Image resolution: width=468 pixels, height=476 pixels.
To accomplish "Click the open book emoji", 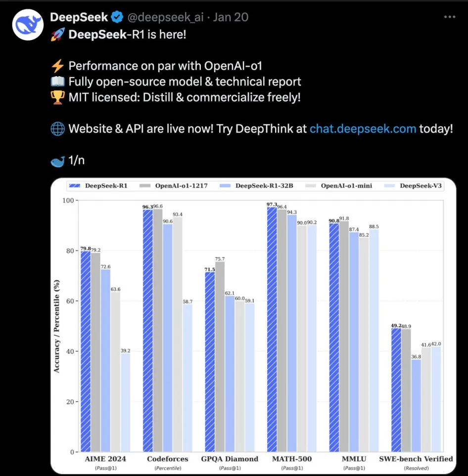I will point(58,82).
